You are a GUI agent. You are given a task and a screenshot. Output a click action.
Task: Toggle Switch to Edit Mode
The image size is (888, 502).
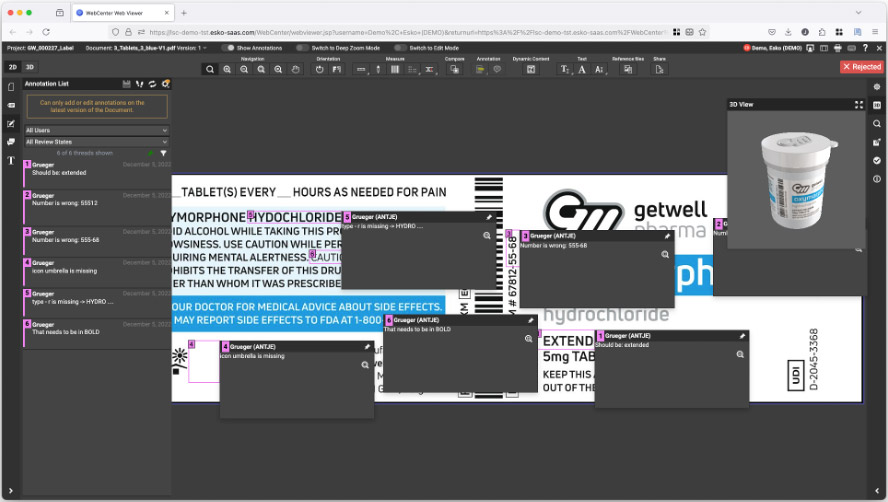pyautogui.click(x=400, y=48)
